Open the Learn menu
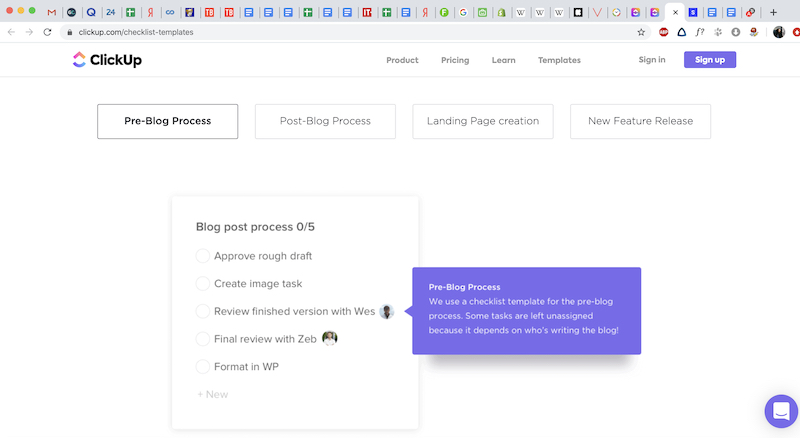This screenshot has height=438, width=800. coord(504,60)
